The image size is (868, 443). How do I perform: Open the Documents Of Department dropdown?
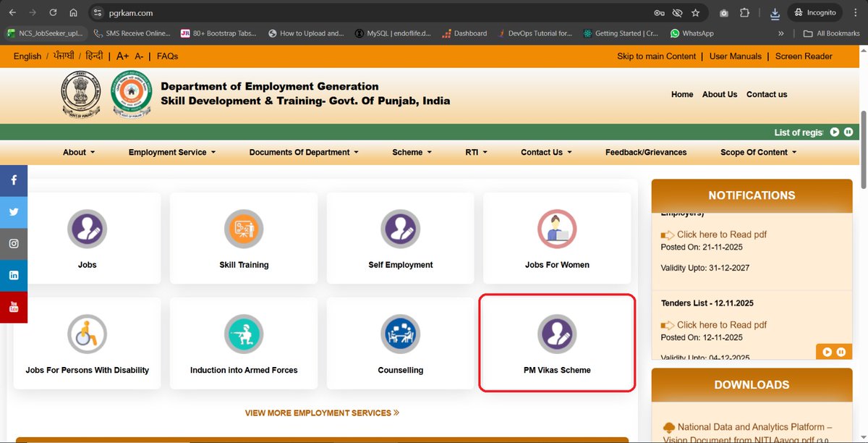(x=303, y=152)
